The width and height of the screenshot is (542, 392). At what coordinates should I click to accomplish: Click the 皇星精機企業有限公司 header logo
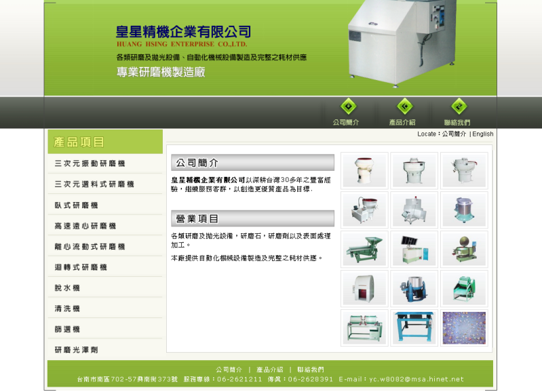click(183, 32)
